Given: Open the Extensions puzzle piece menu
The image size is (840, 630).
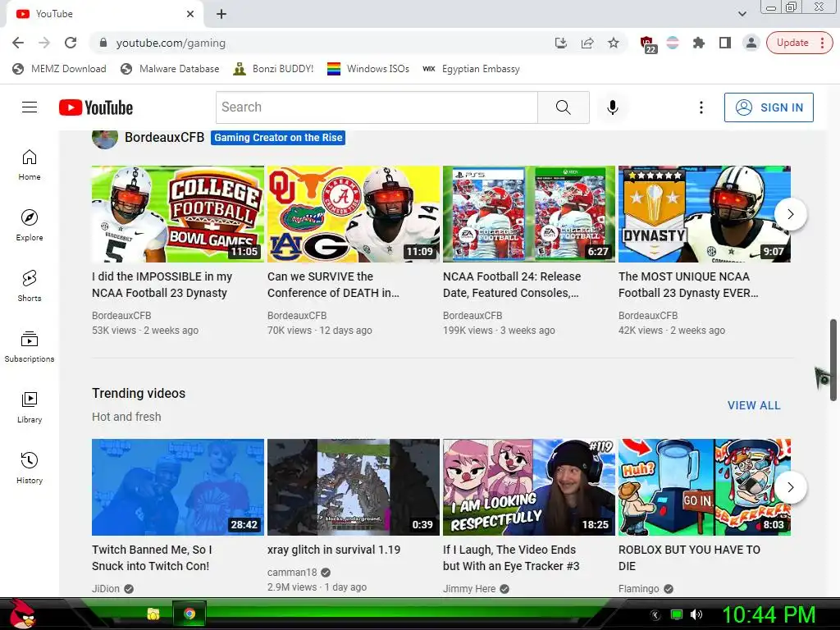Looking at the screenshot, I should [x=699, y=43].
